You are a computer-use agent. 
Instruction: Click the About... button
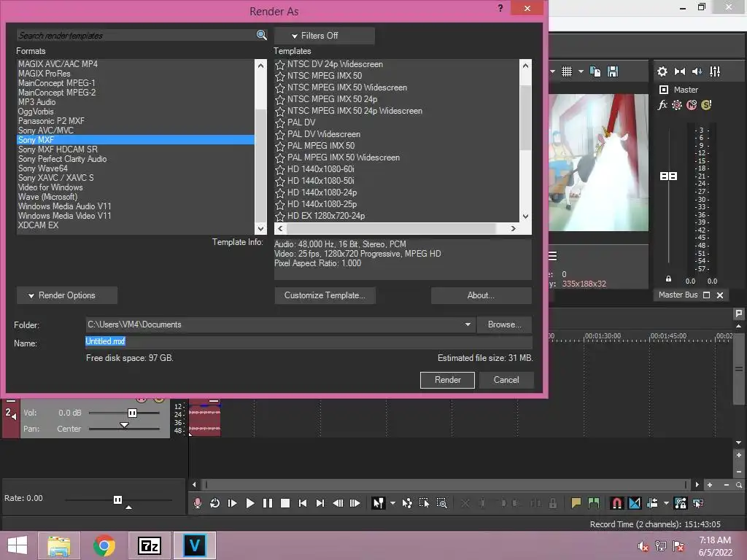(x=481, y=295)
